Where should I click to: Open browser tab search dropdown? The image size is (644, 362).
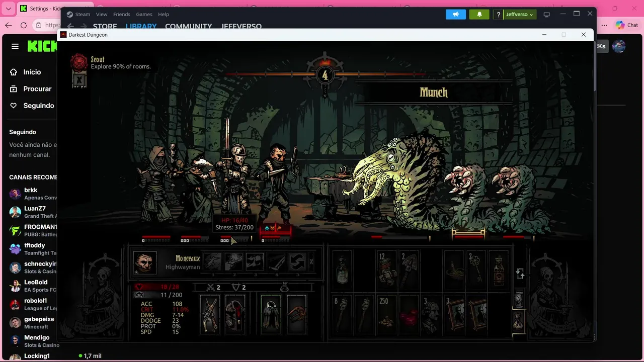8,9
